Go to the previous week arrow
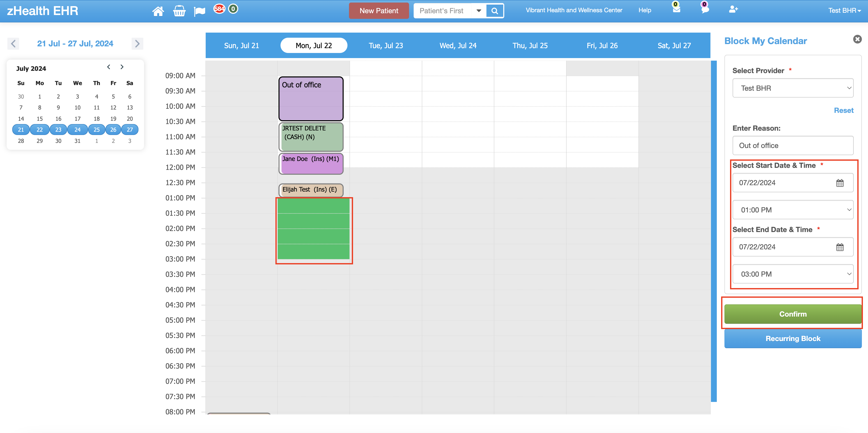This screenshot has height=433, width=868. 13,44
